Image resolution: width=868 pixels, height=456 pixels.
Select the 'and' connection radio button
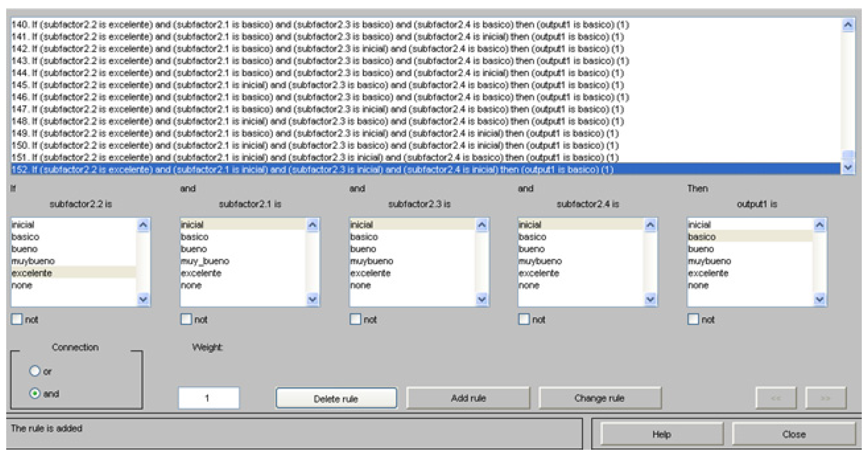tap(35, 393)
